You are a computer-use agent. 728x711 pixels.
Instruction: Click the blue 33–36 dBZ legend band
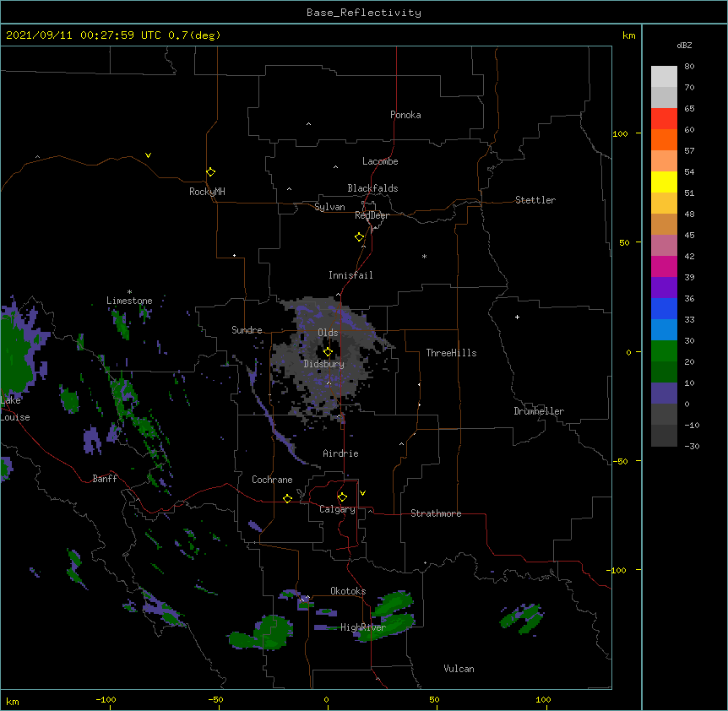coord(664,308)
